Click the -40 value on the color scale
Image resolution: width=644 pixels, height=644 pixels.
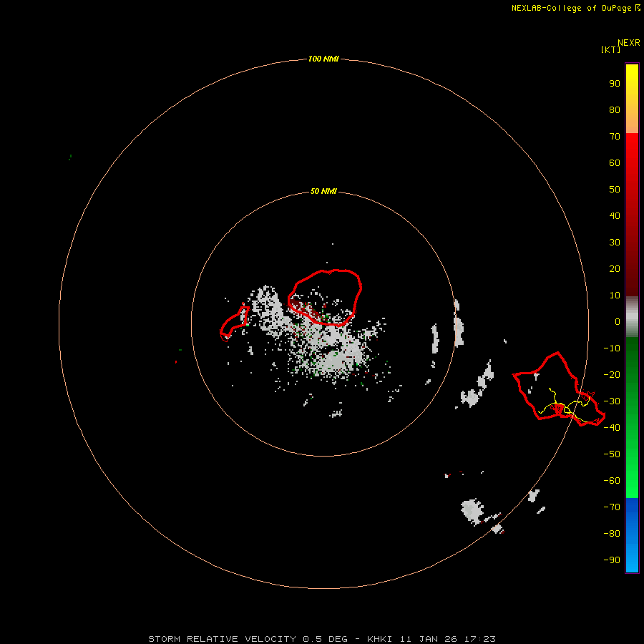pyautogui.click(x=612, y=428)
